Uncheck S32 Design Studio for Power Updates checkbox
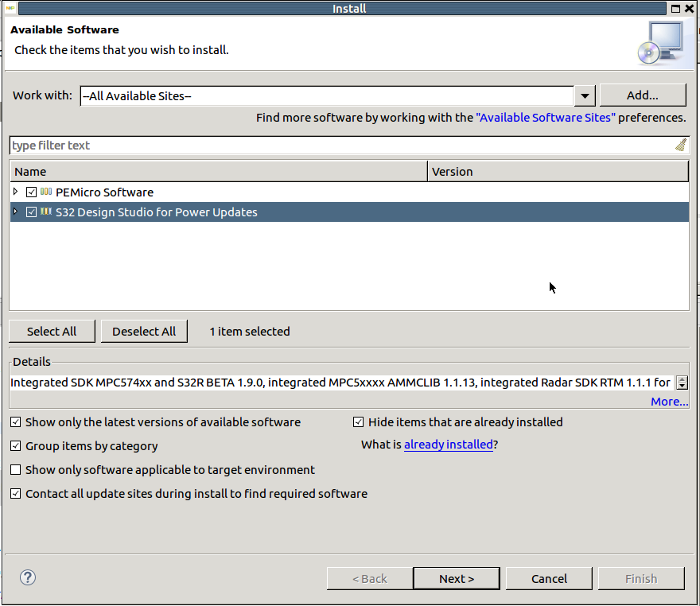Viewport: 700px width, 606px height. click(31, 212)
